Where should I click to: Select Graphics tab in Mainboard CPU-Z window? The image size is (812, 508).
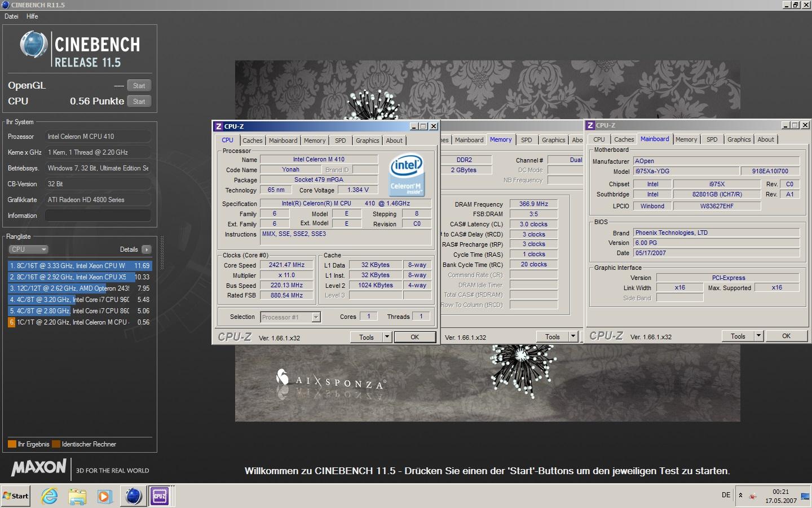coord(739,139)
